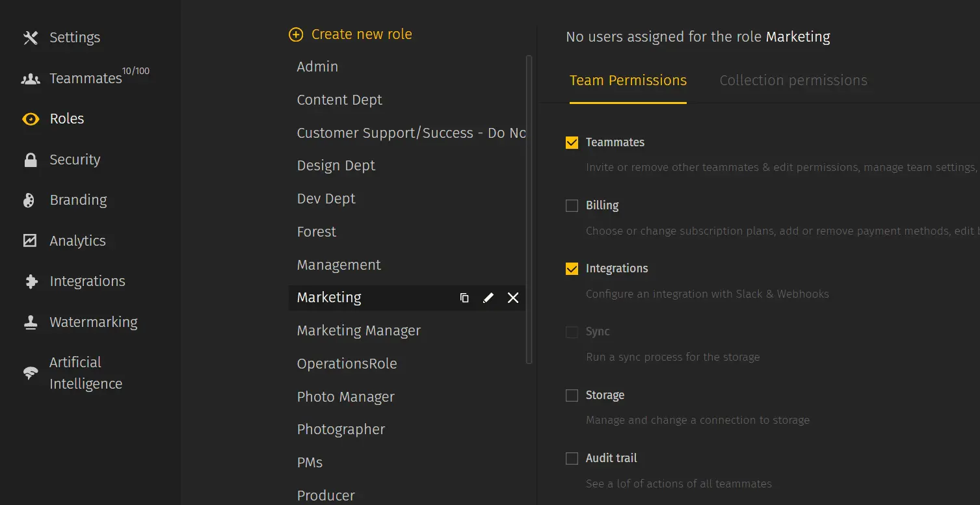
Task: Open Integrations via the plug icon
Action: 30,281
